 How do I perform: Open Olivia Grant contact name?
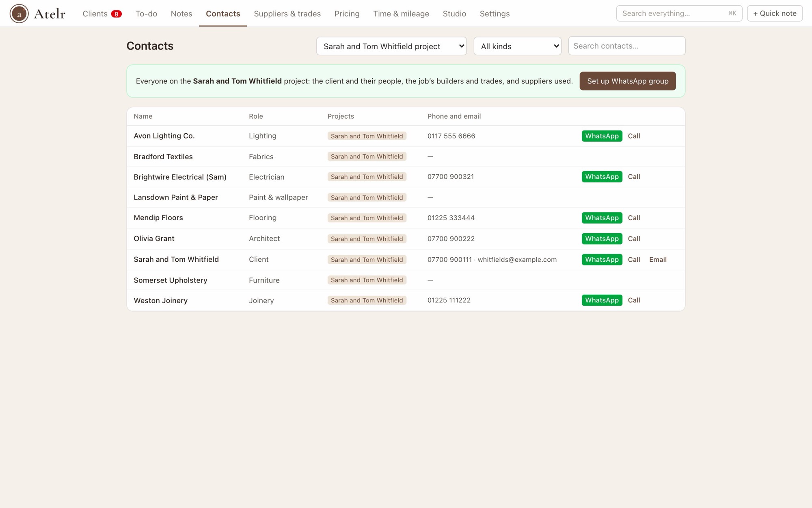click(x=154, y=239)
